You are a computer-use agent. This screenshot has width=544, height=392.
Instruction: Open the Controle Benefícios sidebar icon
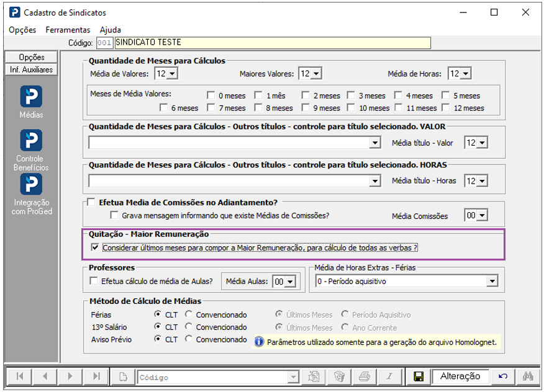click(31, 140)
